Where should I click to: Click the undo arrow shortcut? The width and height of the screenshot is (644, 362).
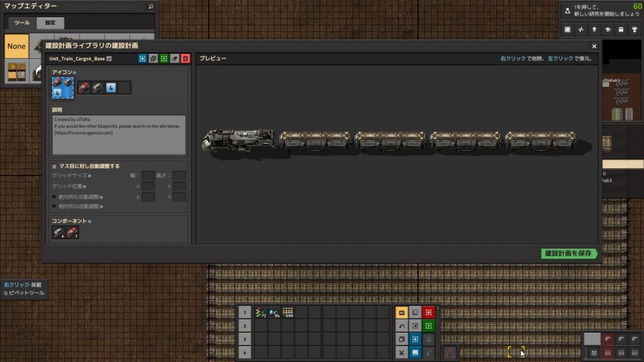(x=402, y=326)
